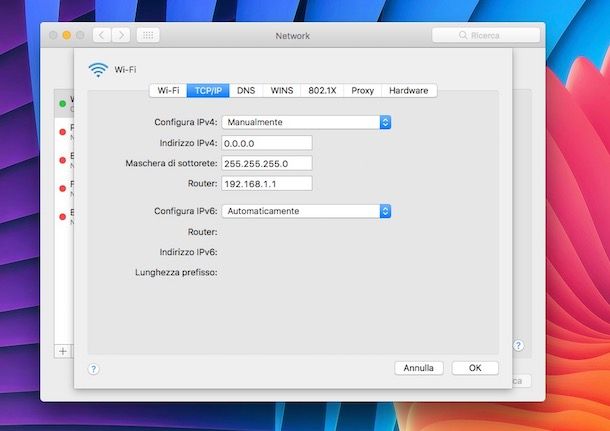This screenshot has height=431, width=610.
Task: Go back with the left arrow button
Action: tap(102, 35)
